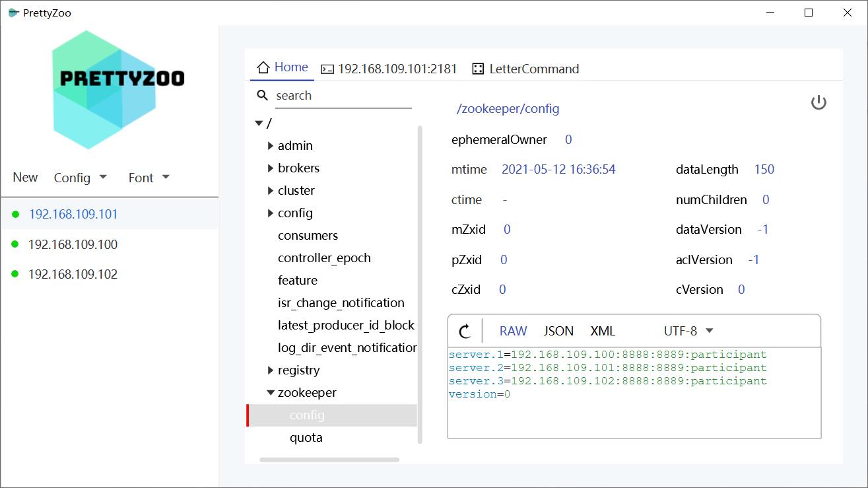Select the brokers tree node label
The image size is (868, 488).
[298, 168]
